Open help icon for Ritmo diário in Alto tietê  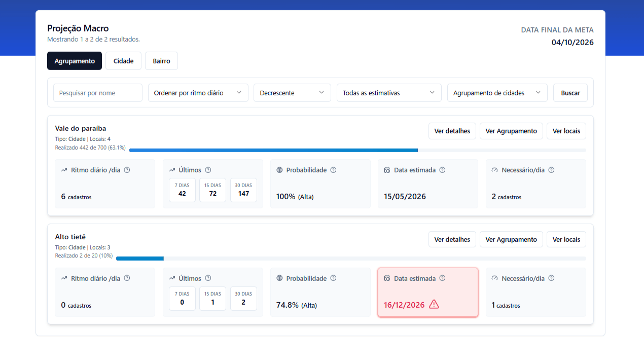tap(127, 278)
